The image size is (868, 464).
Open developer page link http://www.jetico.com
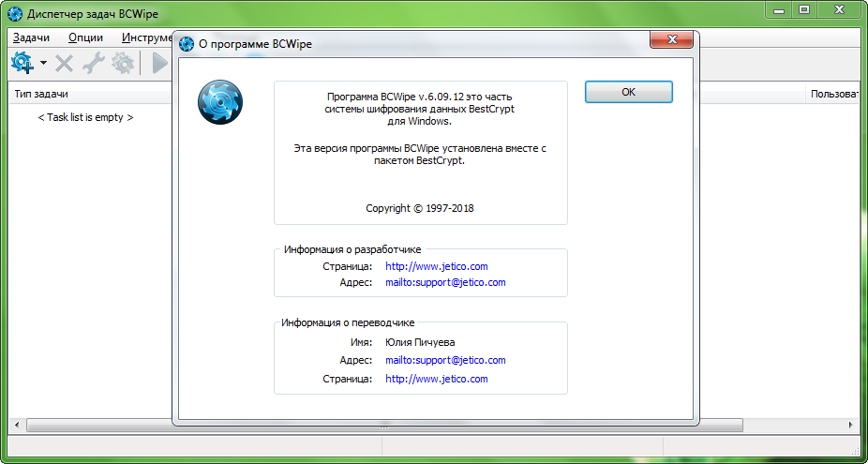click(436, 266)
